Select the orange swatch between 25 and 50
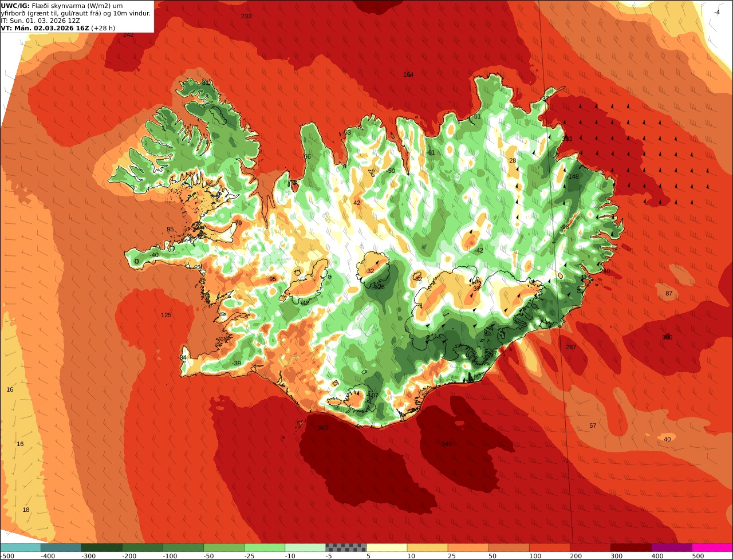 tap(467, 547)
